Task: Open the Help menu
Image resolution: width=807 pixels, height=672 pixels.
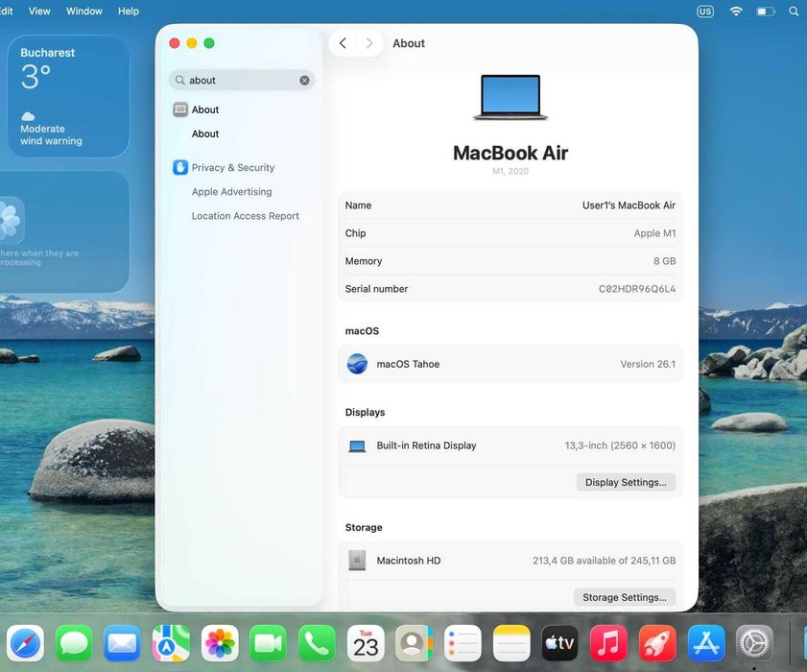Action: click(129, 11)
